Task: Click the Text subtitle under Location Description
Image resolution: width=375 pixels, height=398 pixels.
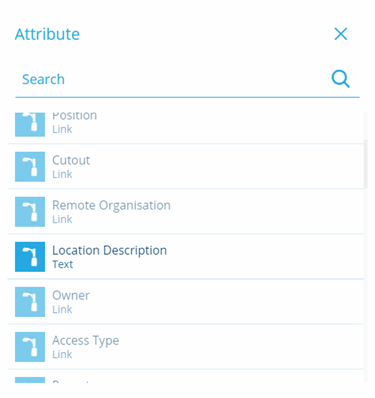Action: tap(63, 264)
